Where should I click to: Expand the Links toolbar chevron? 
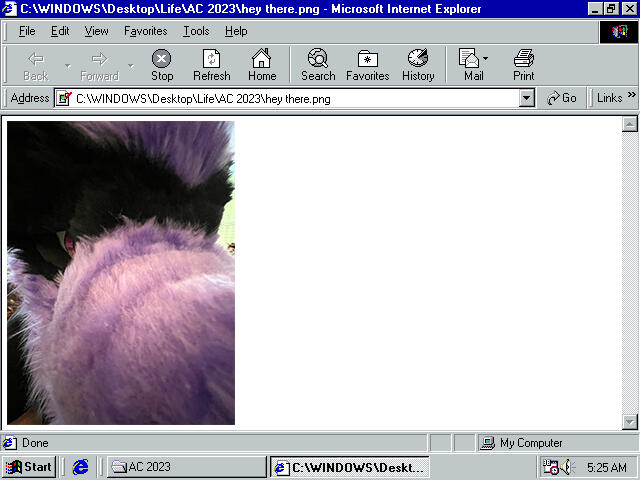632,98
